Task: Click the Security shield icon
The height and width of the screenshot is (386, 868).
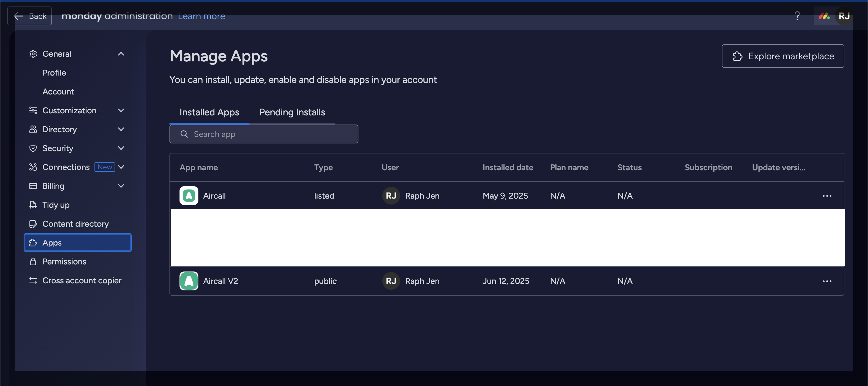Action: coord(33,148)
